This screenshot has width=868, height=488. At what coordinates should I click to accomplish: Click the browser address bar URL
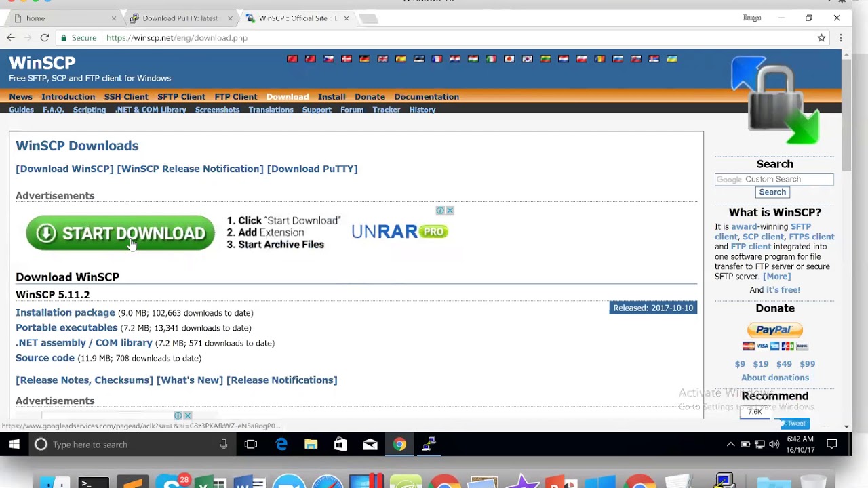click(x=177, y=38)
